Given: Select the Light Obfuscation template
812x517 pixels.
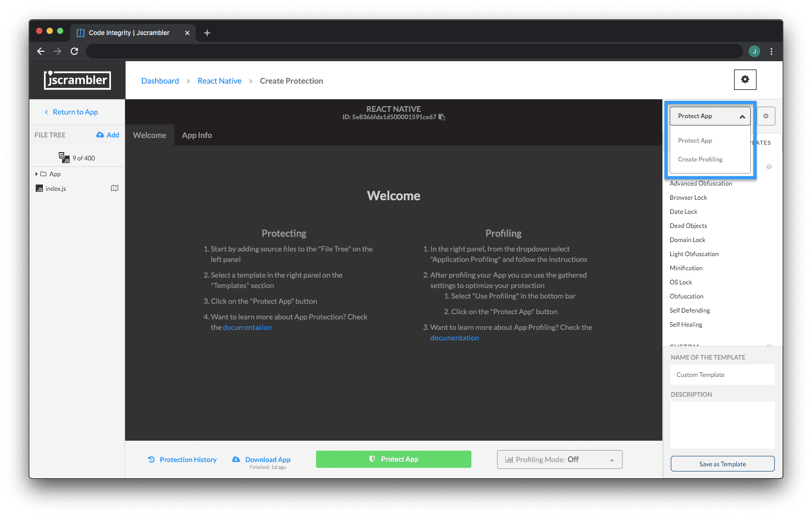Looking at the screenshot, I should [694, 254].
